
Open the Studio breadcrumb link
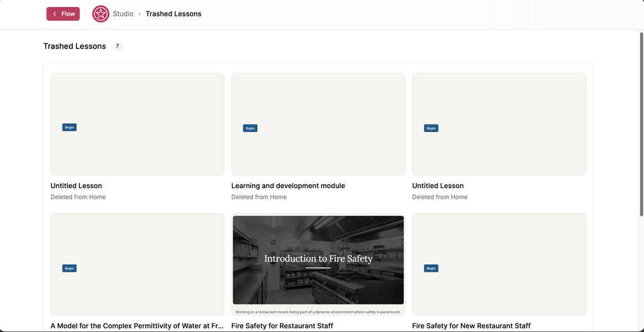123,14
